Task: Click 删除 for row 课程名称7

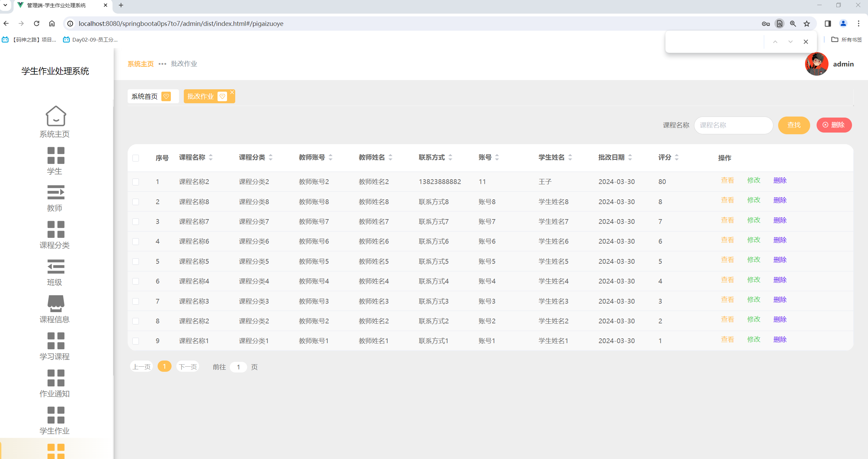Action: coord(780,220)
